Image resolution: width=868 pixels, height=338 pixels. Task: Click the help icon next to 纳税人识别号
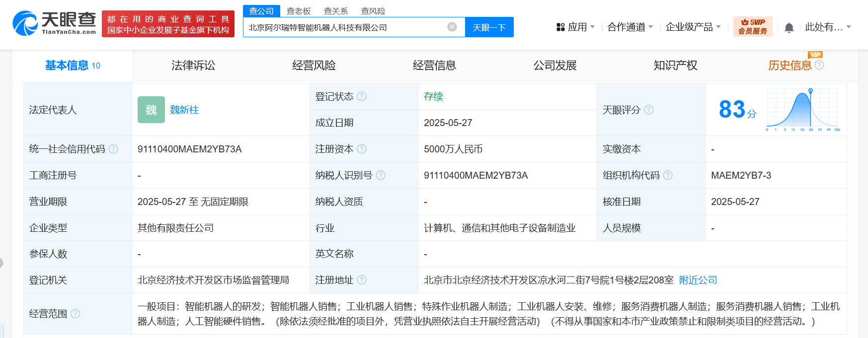(x=381, y=175)
